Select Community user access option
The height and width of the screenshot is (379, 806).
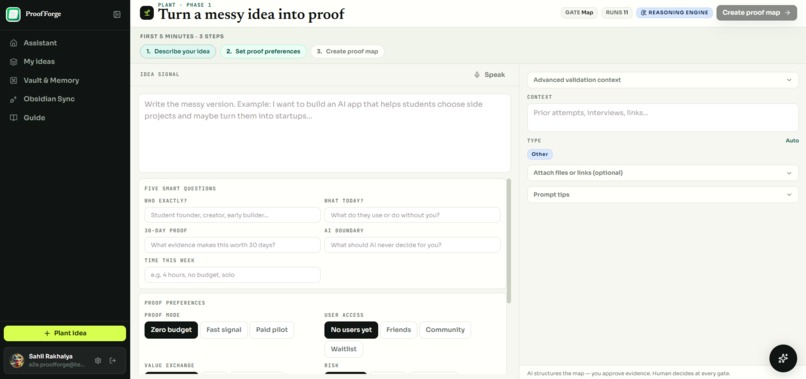tap(445, 330)
